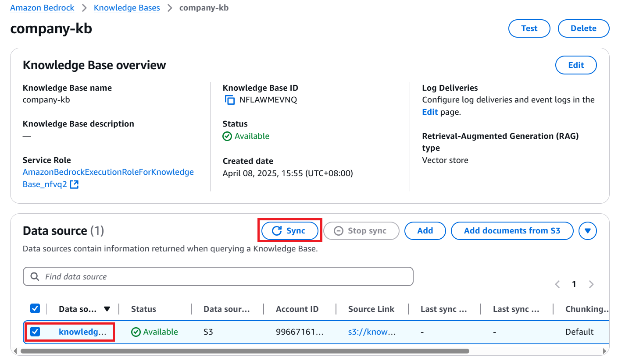Open the s3://know... source link

tap(372, 332)
